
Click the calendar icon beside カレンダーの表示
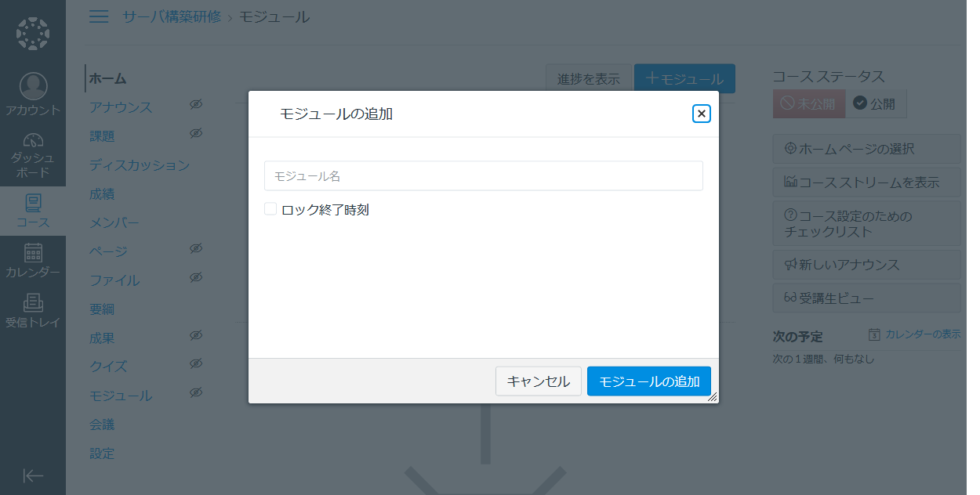(875, 334)
